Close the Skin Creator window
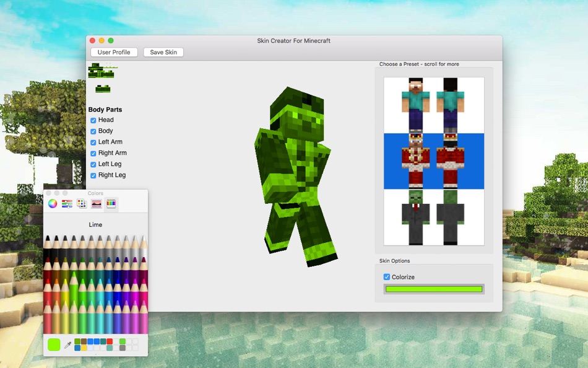The height and width of the screenshot is (368, 588). (93, 40)
